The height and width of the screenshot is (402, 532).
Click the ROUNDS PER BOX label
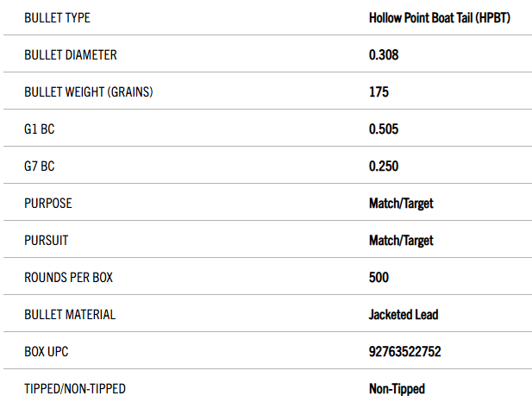[69, 277]
